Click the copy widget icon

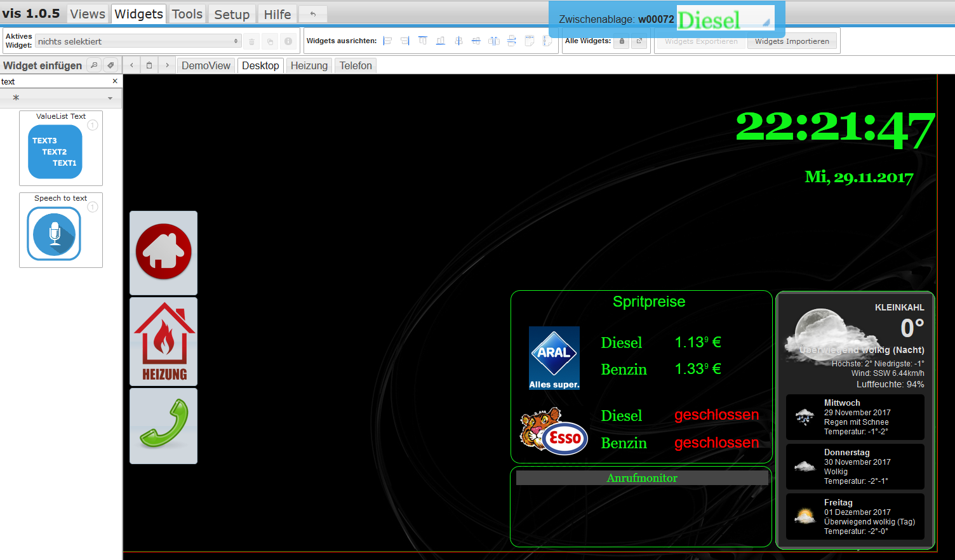pos(270,41)
